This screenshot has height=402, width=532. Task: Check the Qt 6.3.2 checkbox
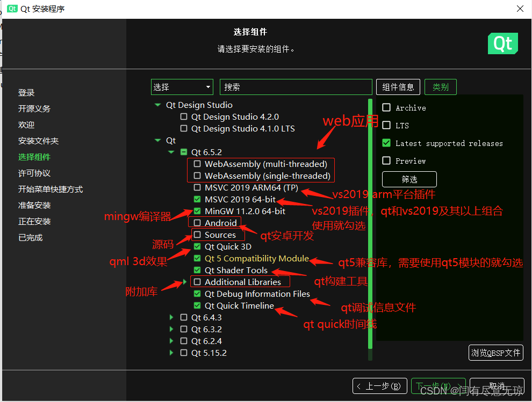pos(184,329)
